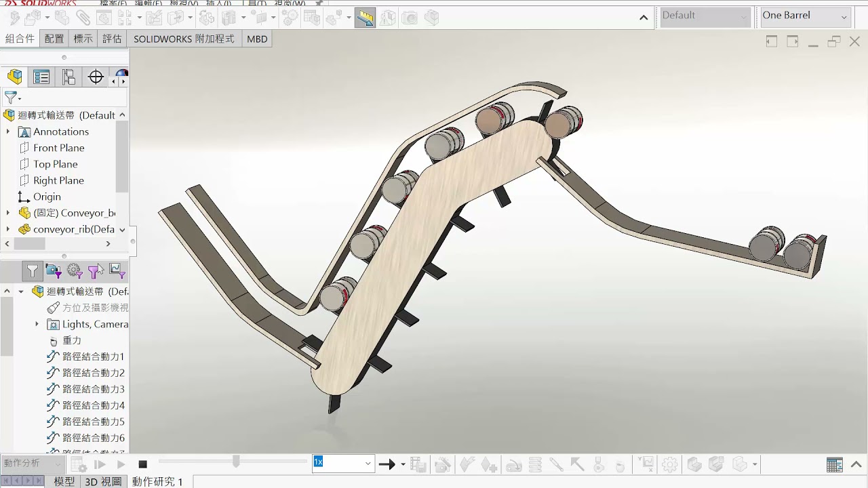Click the Save Animation icon
This screenshot has width=868, height=488.
(418, 464)
